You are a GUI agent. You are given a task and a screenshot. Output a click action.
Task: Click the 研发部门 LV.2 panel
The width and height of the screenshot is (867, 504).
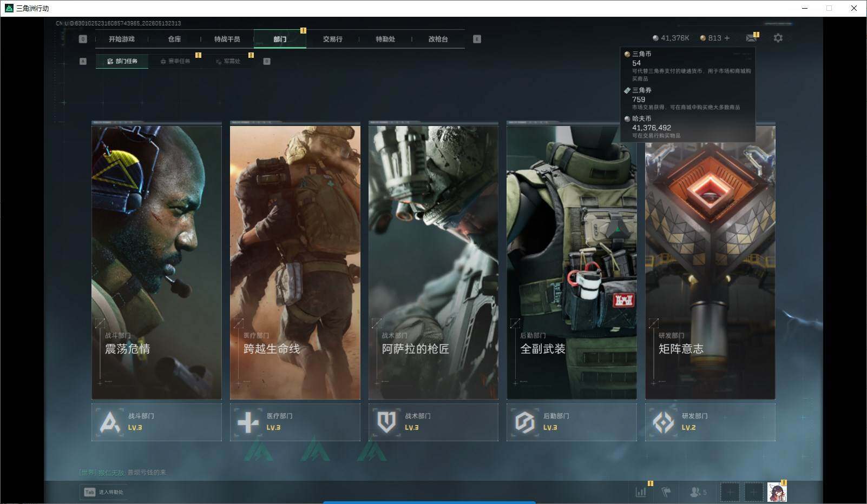pyautogui.click(x=710, y=422)
